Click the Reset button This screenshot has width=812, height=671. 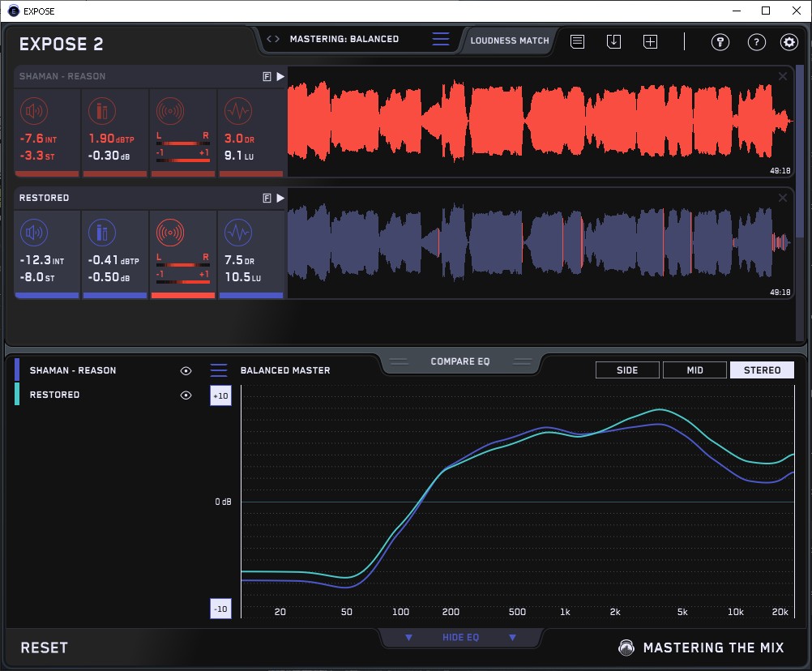coord(44,647)
